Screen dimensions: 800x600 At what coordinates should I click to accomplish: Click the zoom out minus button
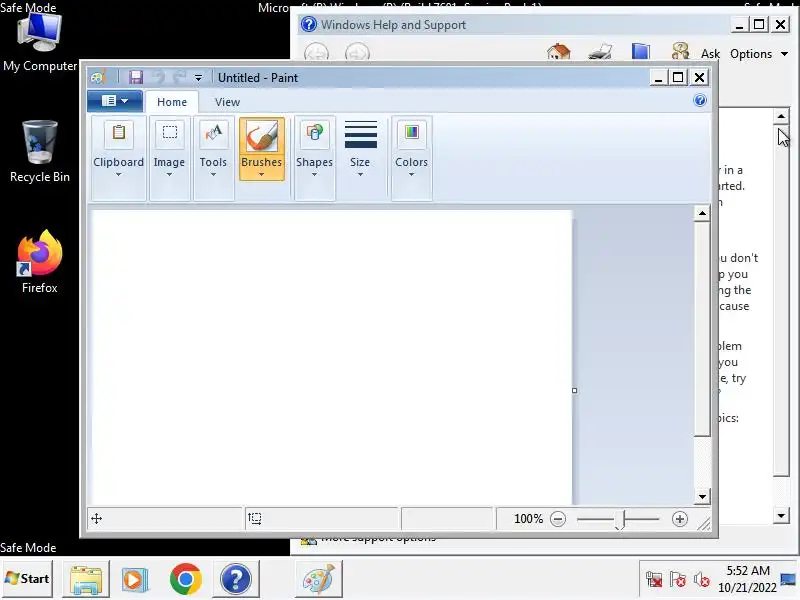click(558, 519)
